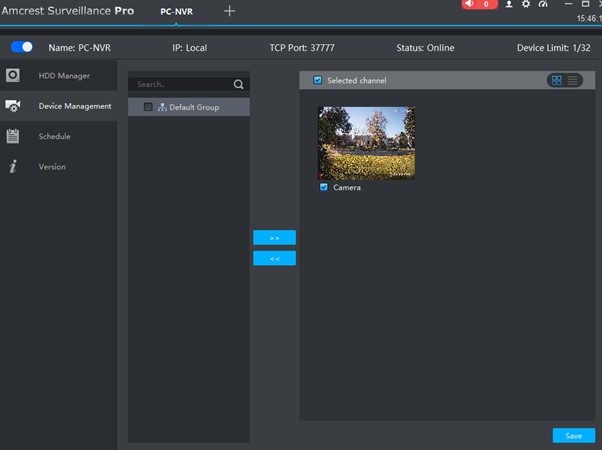Screen dimensions: 602x450
Task: Click the user account icon
Action: point(509,5)
